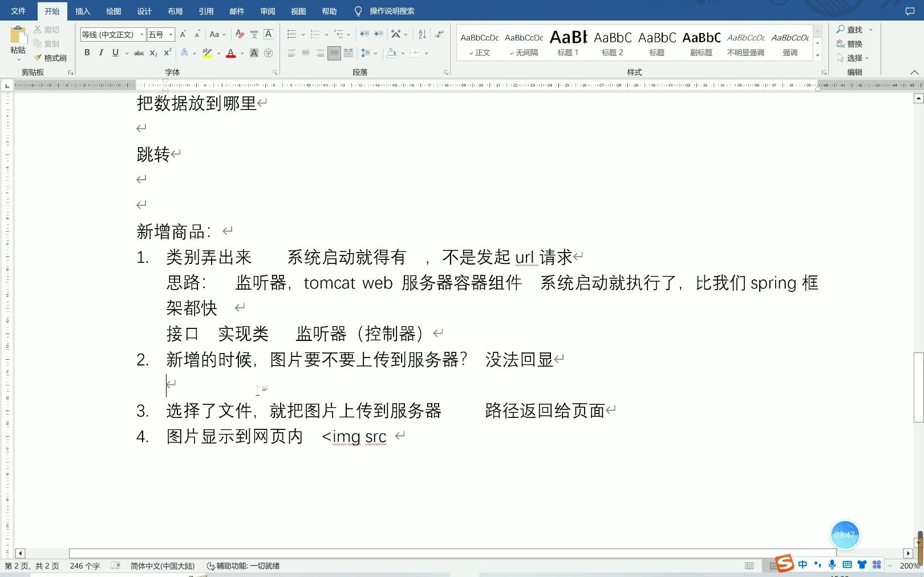Click the 操作说明搜索 search box
This screenshot has width=924, height=577.
tap(392, 11)
